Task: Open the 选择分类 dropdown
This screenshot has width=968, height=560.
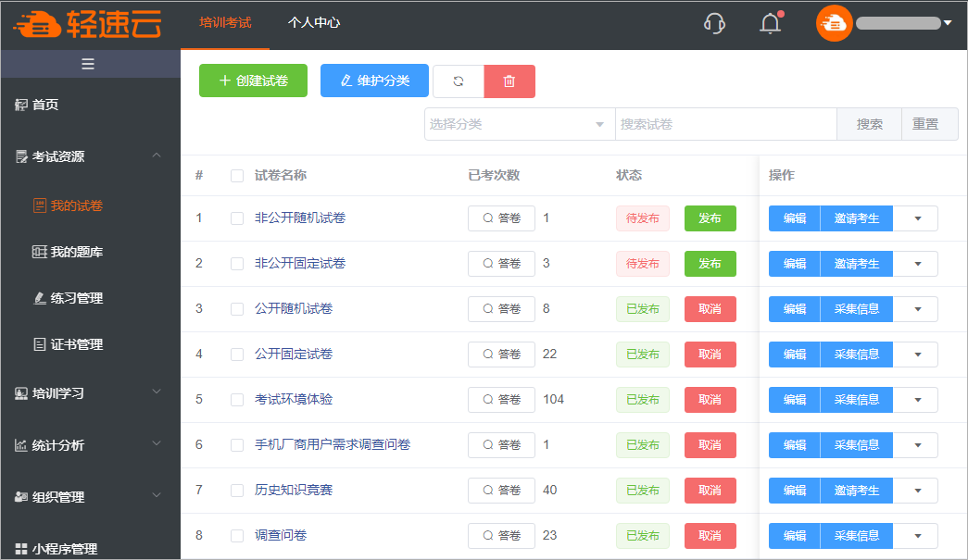Action: 520,124
